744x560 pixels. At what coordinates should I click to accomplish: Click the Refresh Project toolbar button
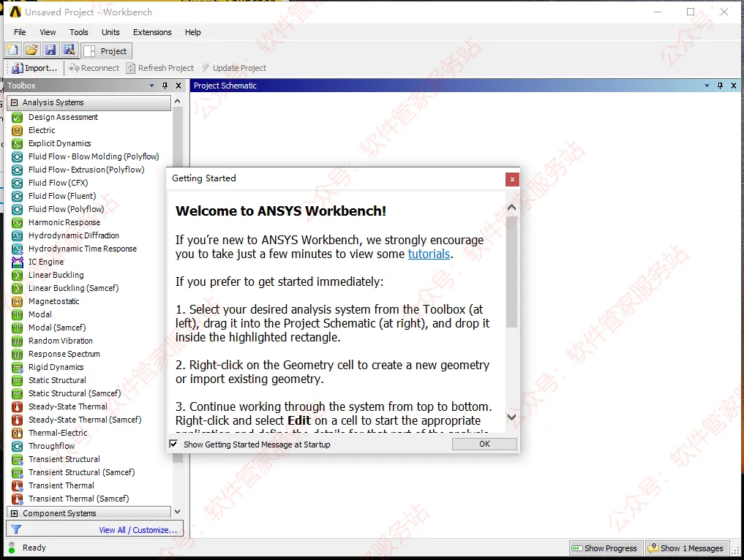click(160, 68)
